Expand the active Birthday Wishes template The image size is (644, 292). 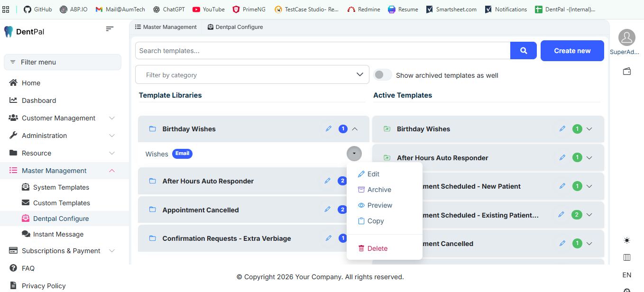(x=589, y=129)
